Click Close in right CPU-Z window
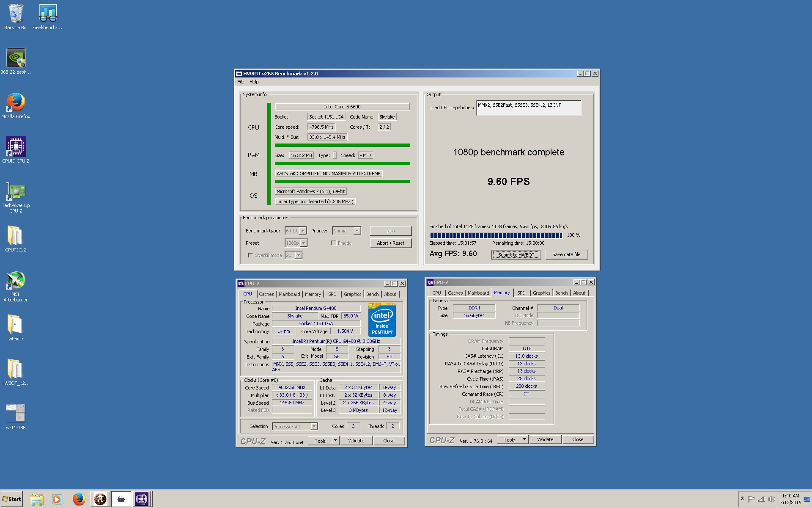This screenshot has height=508, width=812. click(578, 439)
